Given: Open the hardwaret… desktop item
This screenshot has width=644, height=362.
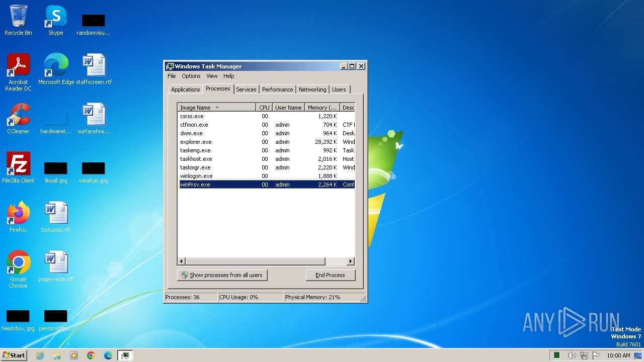Looking at the screenshot, I should pos(56,123).
